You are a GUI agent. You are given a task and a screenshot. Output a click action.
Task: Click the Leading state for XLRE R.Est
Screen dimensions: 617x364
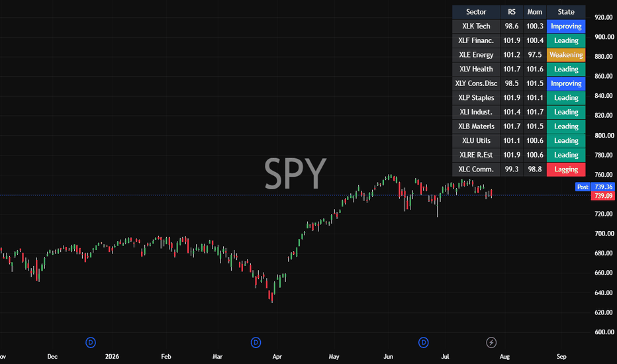click(x=566, y=155)
